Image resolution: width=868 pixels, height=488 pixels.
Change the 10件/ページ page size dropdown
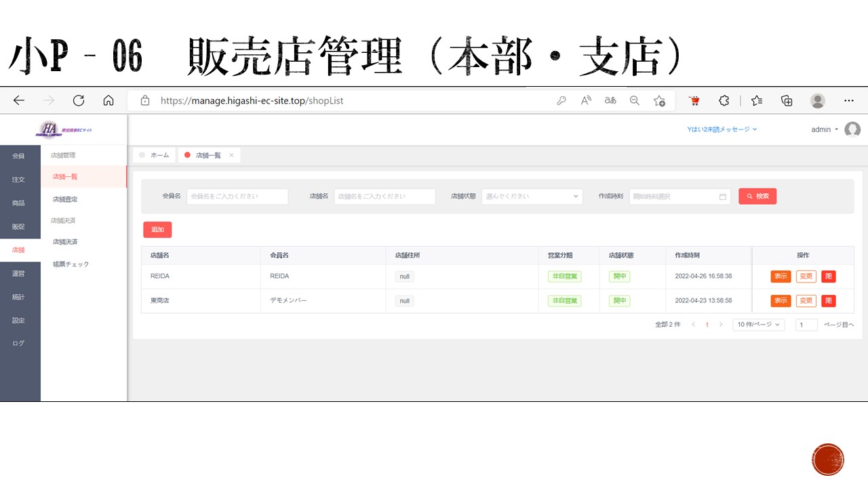pos(759,325)
